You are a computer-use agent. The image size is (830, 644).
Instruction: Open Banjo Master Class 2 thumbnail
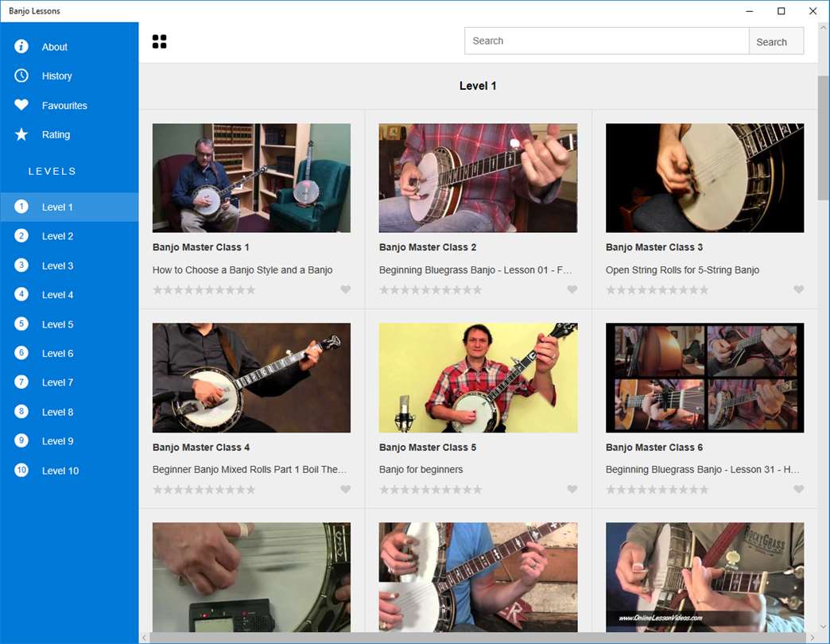[x=478, y=178]
